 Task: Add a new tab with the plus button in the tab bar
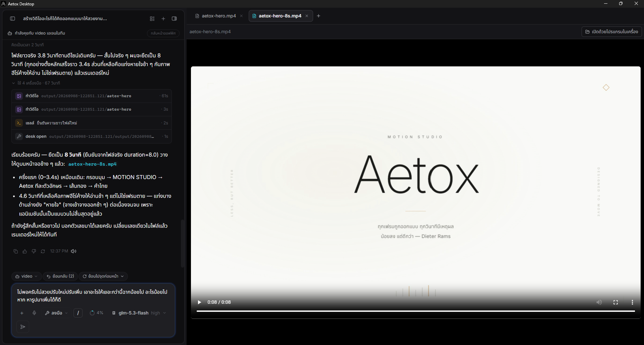[318, 16]
